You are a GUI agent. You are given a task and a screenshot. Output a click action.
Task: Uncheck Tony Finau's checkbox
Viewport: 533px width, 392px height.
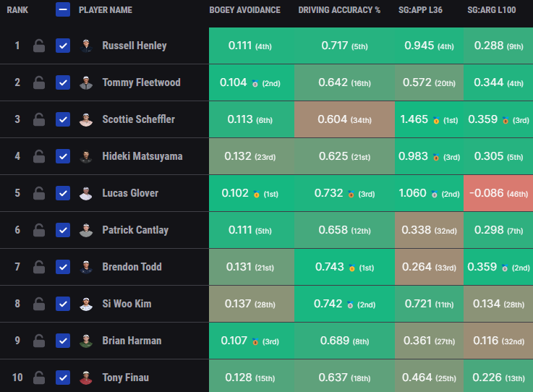point(63,378)
